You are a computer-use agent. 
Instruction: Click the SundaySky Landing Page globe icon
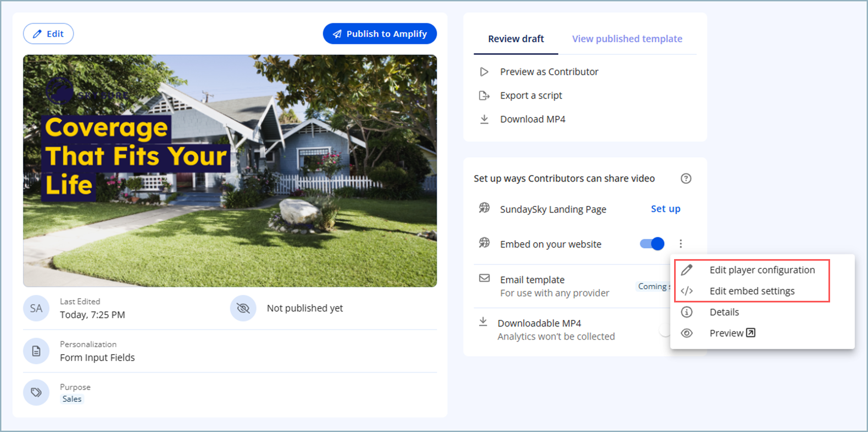point(484,208)
